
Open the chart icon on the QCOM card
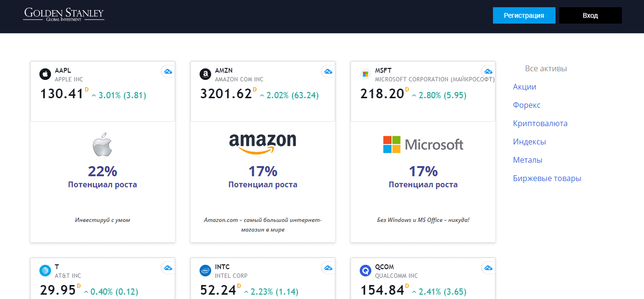tap(488, 268)
